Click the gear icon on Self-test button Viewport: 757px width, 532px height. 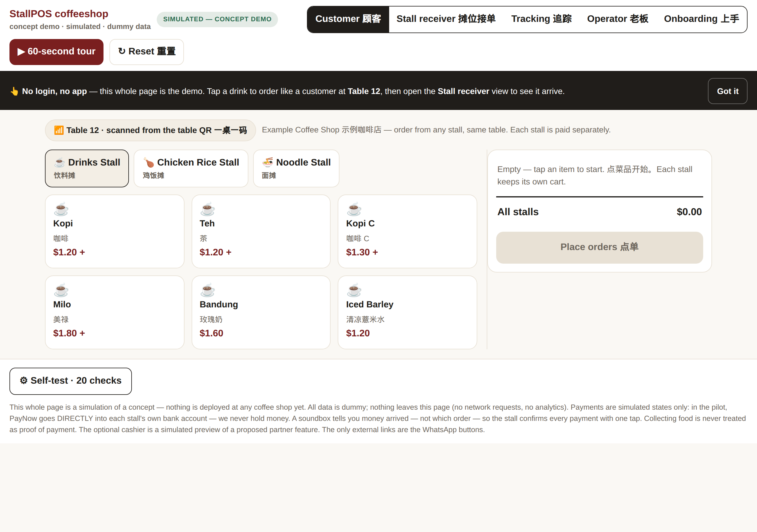pos(24,381)
